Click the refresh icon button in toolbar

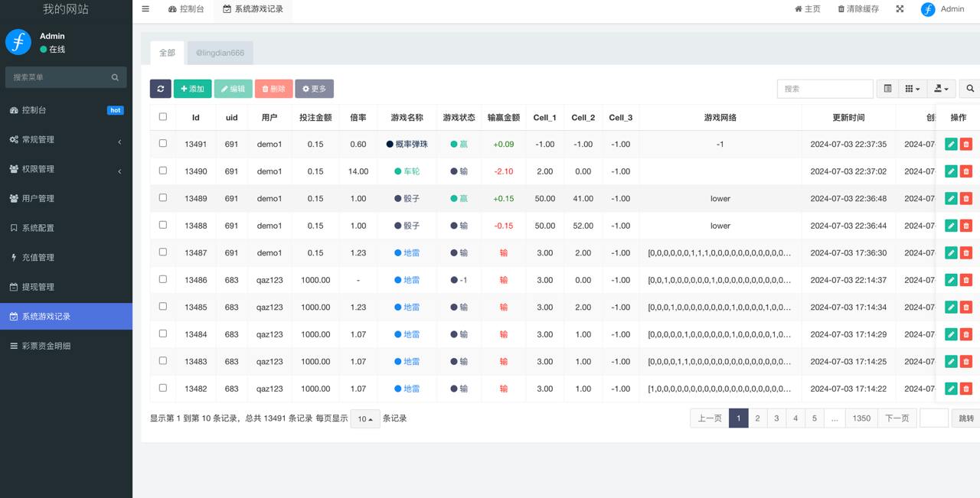[160, 89]
